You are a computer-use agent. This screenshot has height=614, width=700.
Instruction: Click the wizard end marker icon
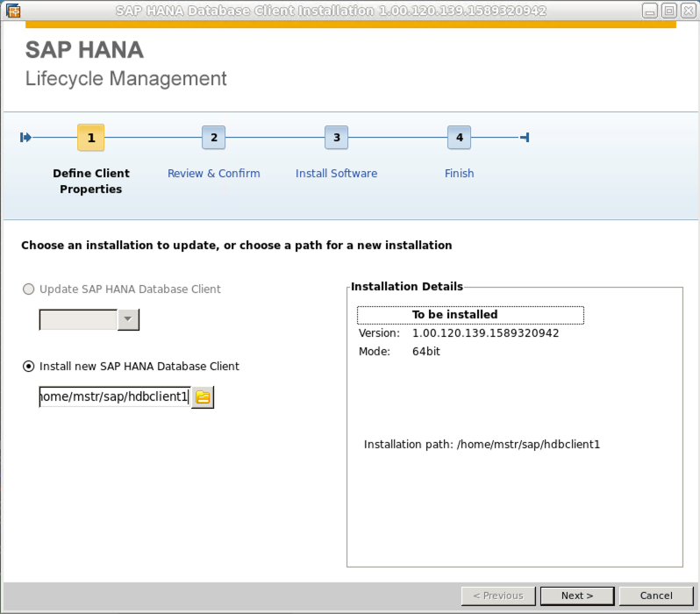[x=525, y=137]
